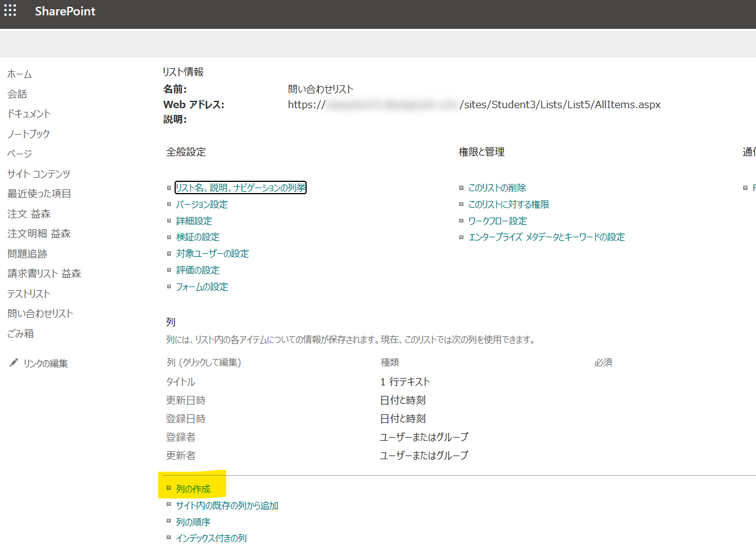Screen dimensions: 756x552
Task: Click the 1 行テキスト type cell
Action: [405, 382]
